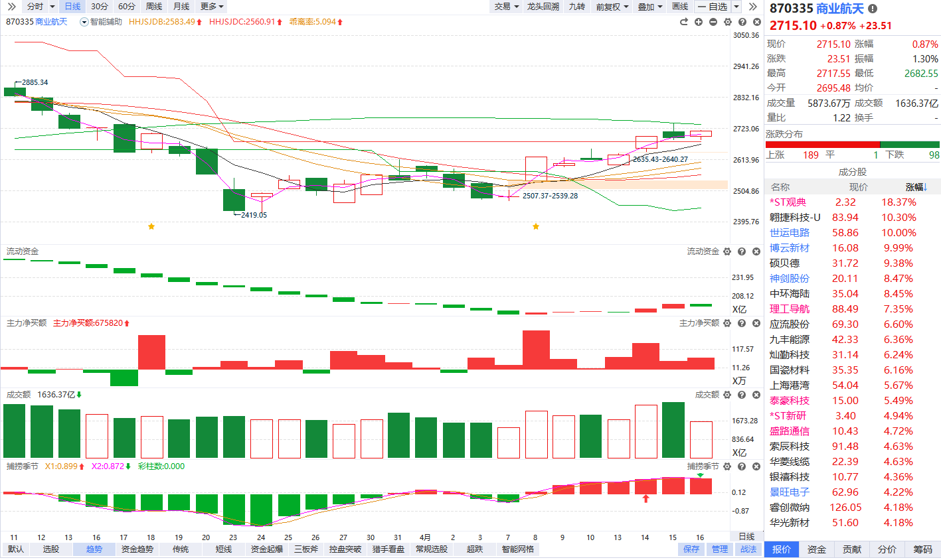Open help icon for 流动资金 panel

point(742,251)
